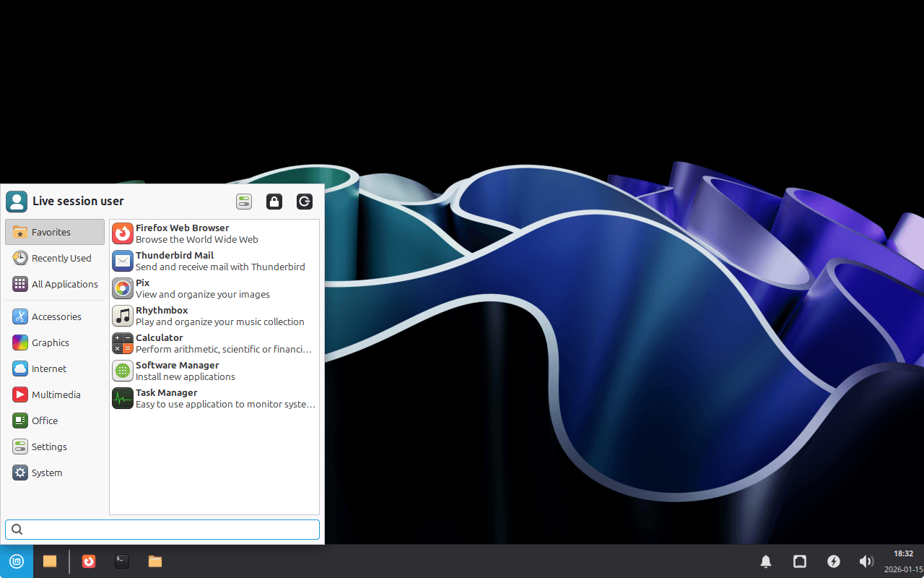Image resolution: width=924 pixels, height=578 pixels.
Task: Launch the Calculator app
Action: click(214, 343)
